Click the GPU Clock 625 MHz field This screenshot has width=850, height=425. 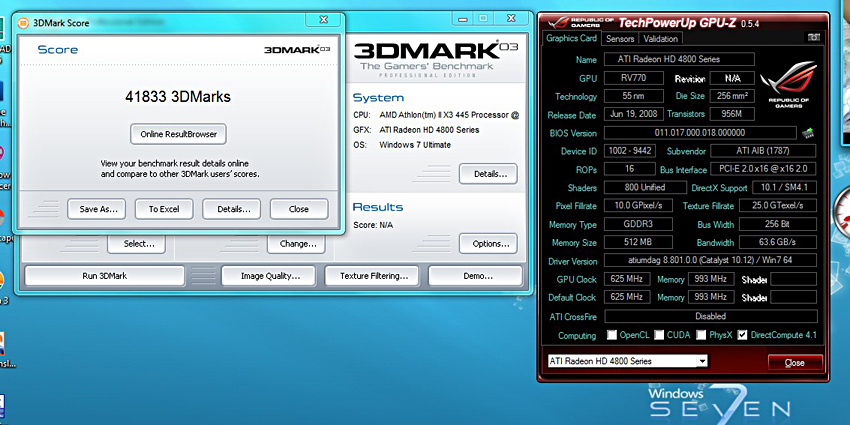[x=626, y=279]
